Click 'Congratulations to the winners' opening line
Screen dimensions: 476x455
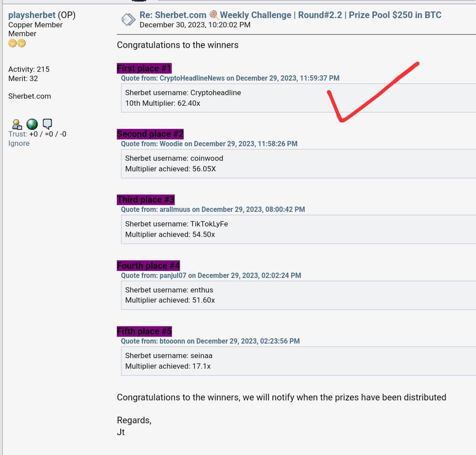tap(178, 45)
